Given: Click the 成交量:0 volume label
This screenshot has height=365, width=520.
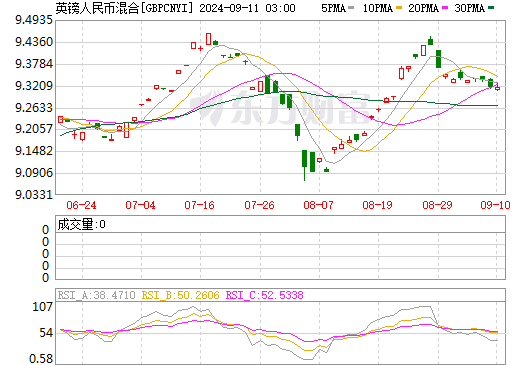Looking at the screenshot, I should [81, 224].
